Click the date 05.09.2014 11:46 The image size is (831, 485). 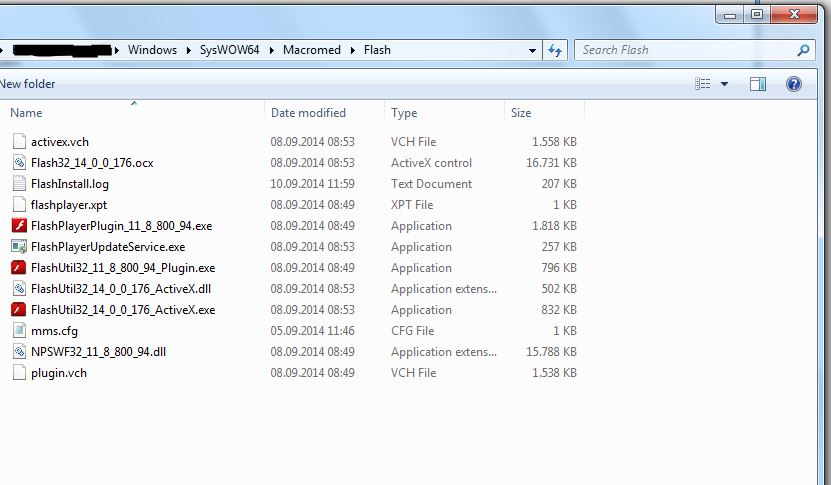312,331
